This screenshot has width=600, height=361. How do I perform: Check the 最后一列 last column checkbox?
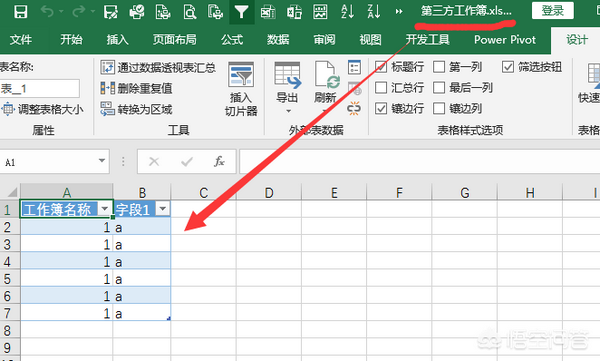pos(439,88)
